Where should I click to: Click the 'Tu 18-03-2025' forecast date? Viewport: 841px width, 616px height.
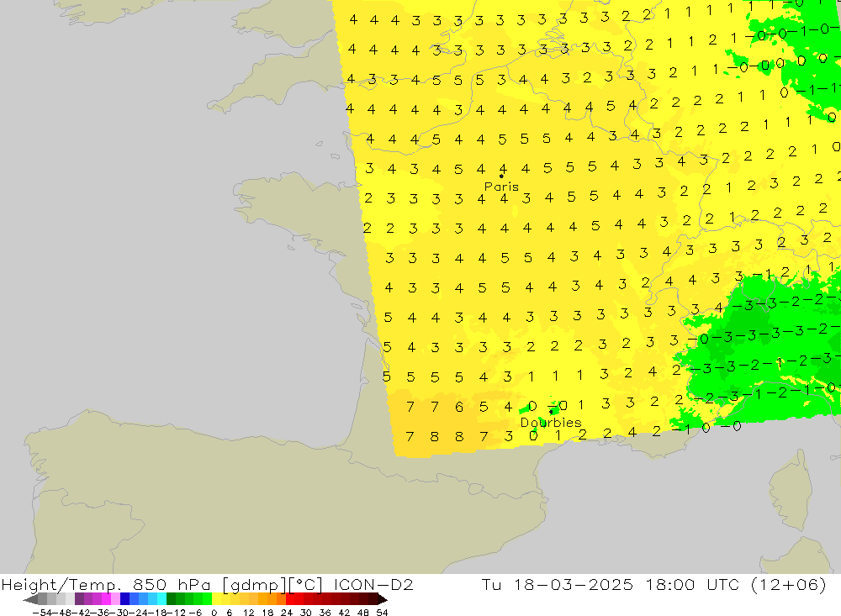(558, 584)
